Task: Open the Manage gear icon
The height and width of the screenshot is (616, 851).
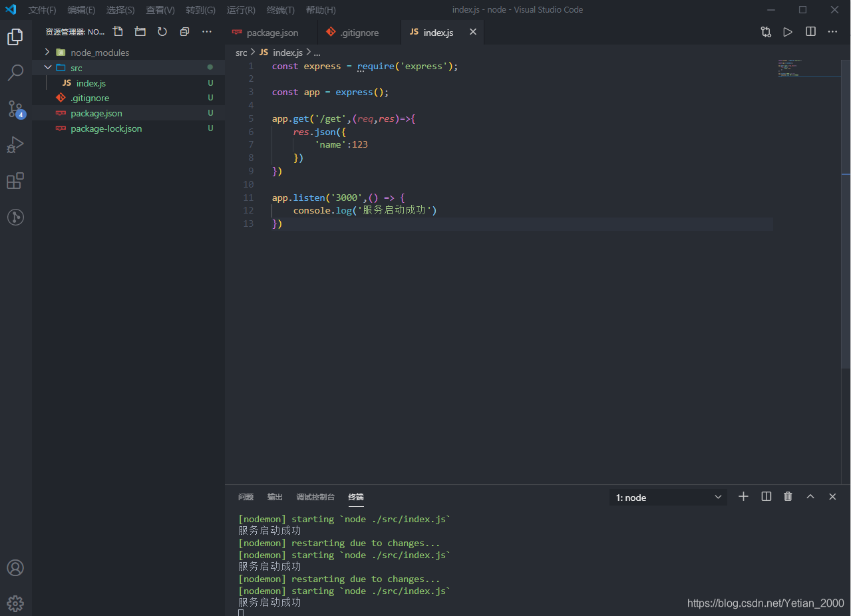Action: [x=15, y=603]
